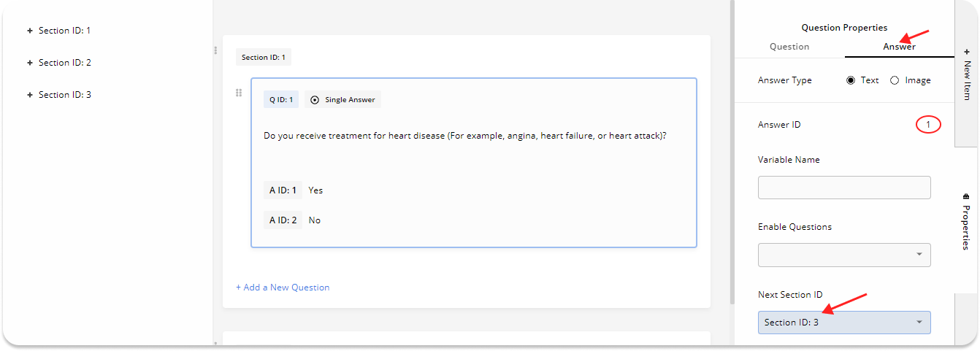Viewport: 980px width, 351px height.
Task: Click the Single Answer radio icon badge
Action: tap(315, 100)
